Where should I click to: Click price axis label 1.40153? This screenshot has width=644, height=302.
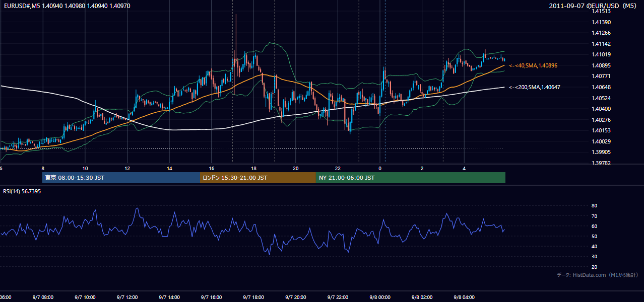[x=601, y=130]
